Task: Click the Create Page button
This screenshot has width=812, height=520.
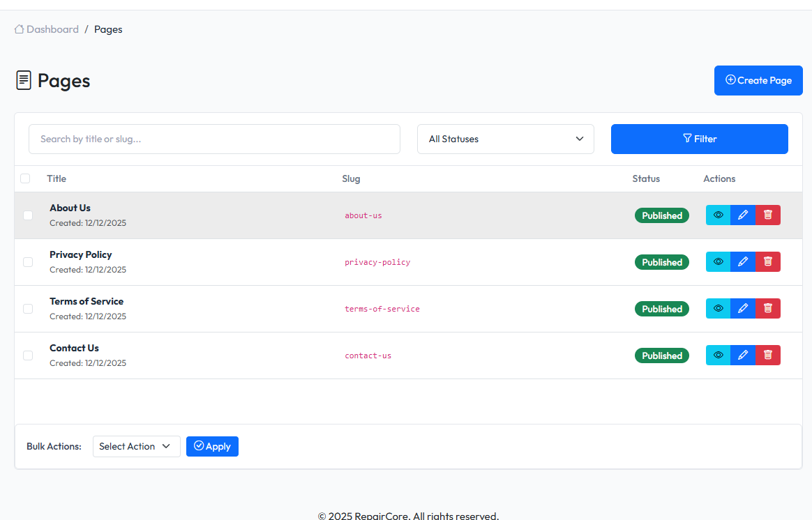Action: click(758, 80)
